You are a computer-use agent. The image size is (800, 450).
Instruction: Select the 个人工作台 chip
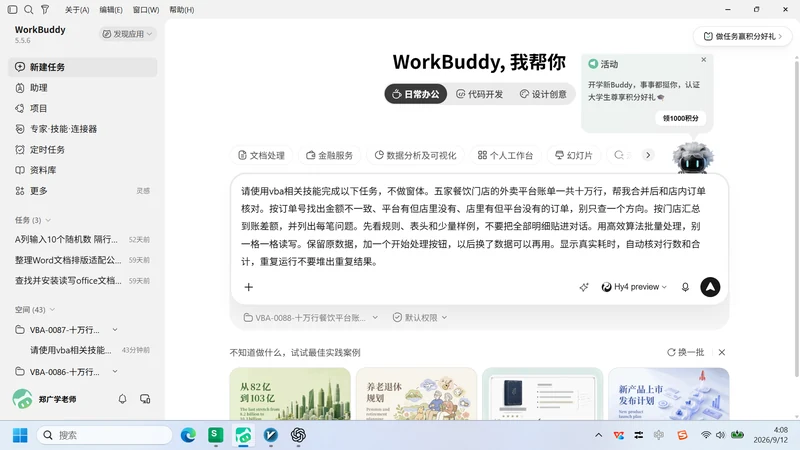pos(506,155)
